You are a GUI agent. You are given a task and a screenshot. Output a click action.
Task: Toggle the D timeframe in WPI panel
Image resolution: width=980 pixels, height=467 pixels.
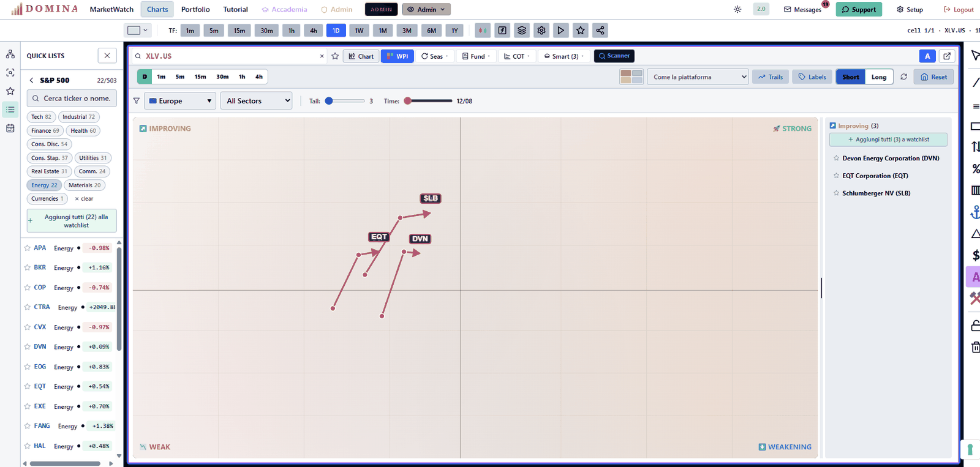145,77
